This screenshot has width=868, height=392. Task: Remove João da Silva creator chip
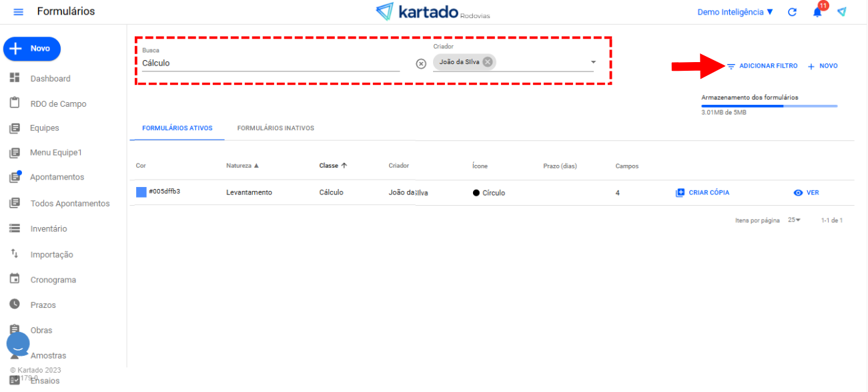(488, 62)
